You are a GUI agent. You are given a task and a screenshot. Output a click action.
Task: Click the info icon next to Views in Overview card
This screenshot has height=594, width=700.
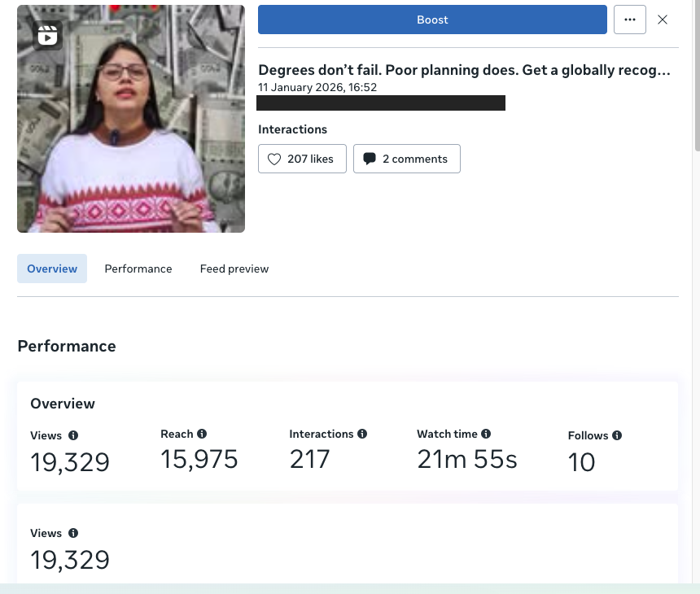pos(73,435)
